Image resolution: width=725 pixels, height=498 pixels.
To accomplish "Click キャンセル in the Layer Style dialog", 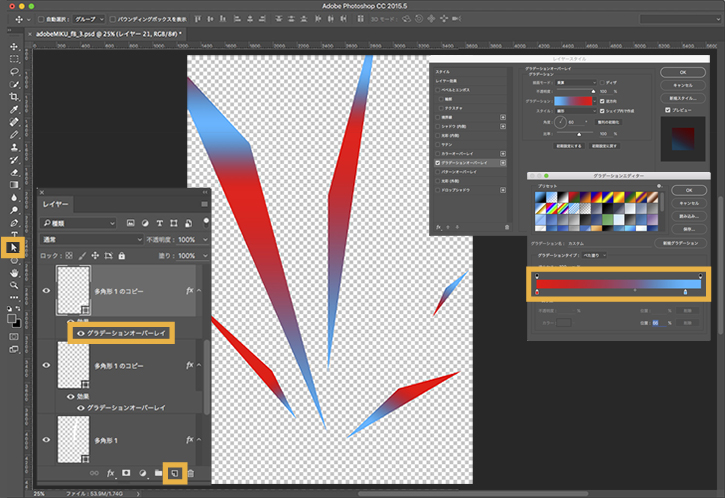I will click(x=683, y=86).
